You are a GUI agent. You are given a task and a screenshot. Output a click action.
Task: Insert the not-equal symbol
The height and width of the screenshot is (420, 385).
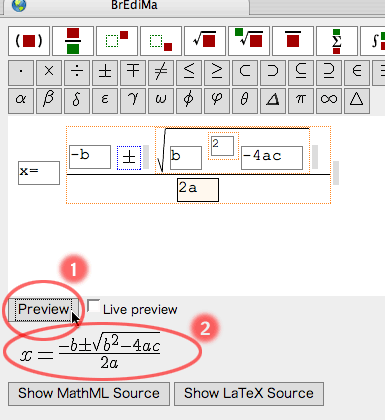click(161, 72)
